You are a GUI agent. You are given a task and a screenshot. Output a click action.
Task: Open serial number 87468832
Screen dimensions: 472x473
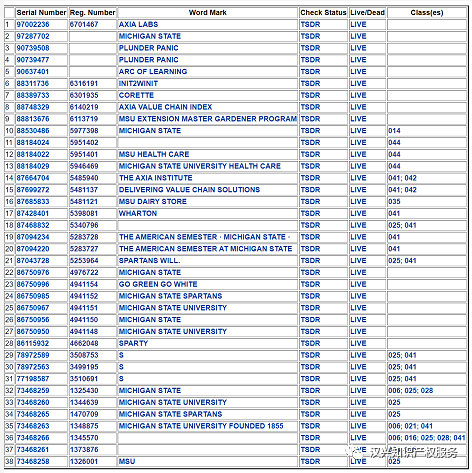[33, 225]
